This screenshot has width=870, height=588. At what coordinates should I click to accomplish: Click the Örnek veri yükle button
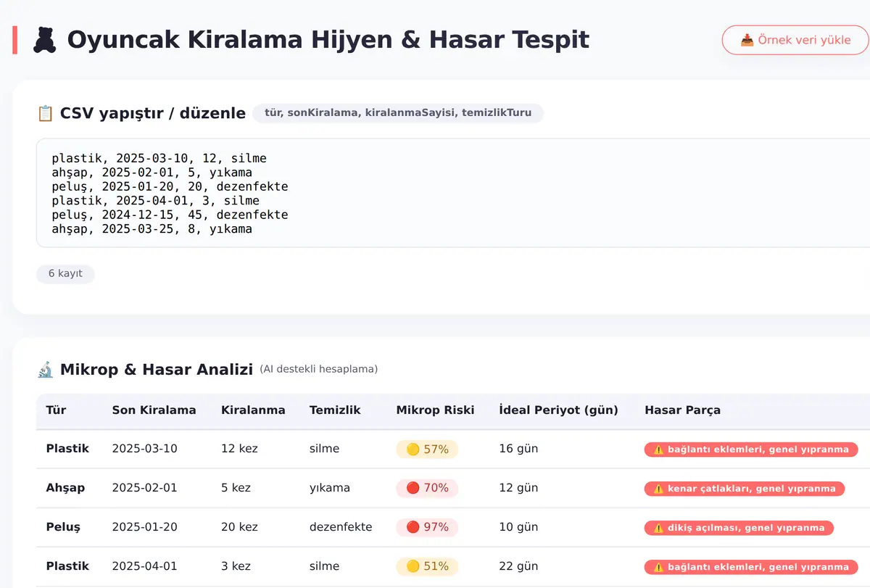pos(795,40)
